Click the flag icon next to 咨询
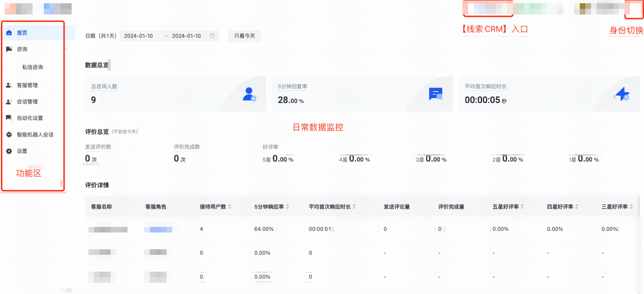Screen dimensions: 644x294 click(x=9, y=49)
